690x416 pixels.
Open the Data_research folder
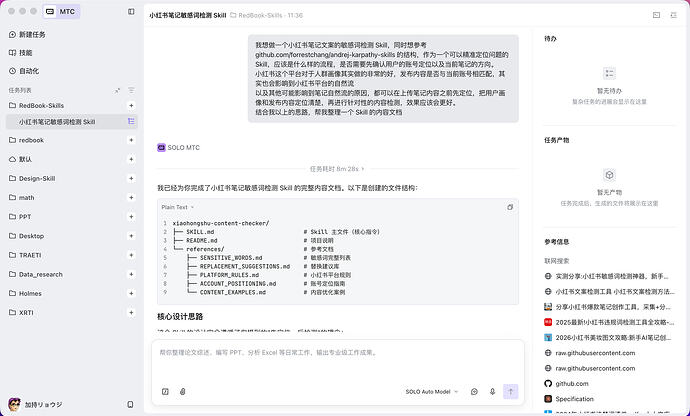click(36, 274)
